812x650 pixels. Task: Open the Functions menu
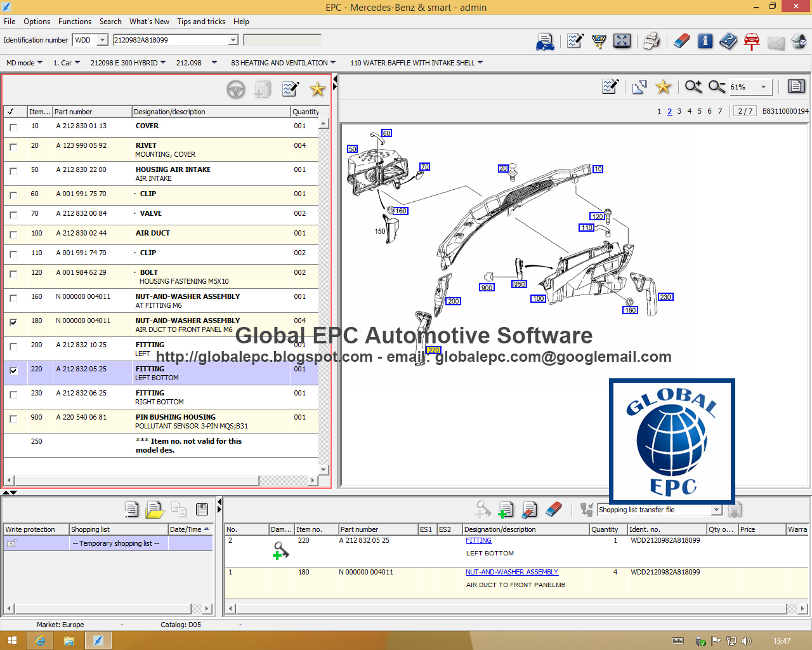point(74,21)
